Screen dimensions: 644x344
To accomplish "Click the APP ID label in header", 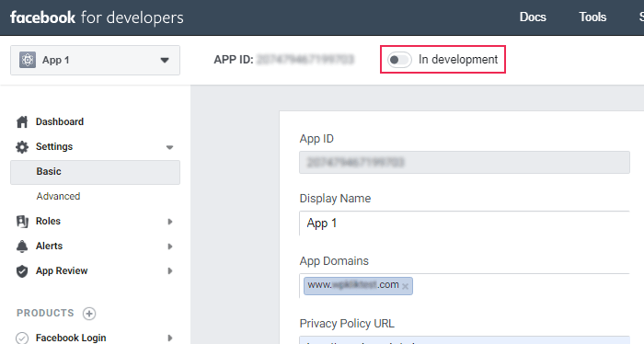I will click(234, 60).
